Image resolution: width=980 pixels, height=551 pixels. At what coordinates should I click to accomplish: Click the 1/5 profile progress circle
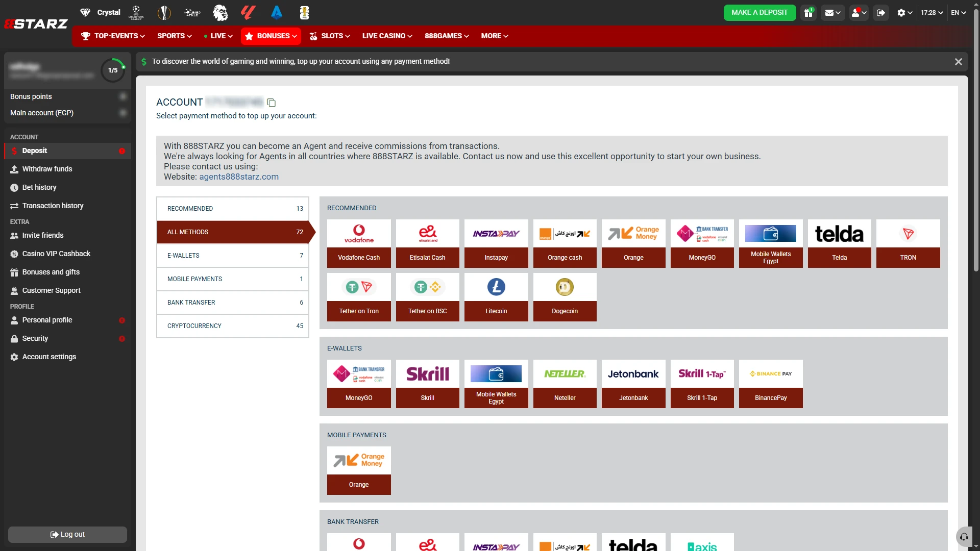113,70
